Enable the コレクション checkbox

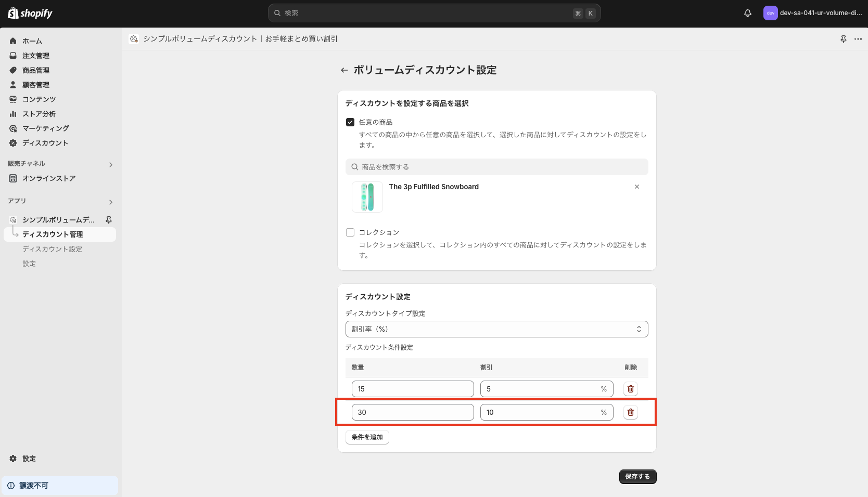point(350,232)
